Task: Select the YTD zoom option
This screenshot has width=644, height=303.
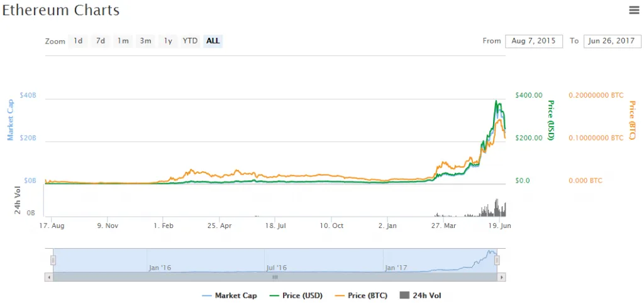Action: [190, 41]
